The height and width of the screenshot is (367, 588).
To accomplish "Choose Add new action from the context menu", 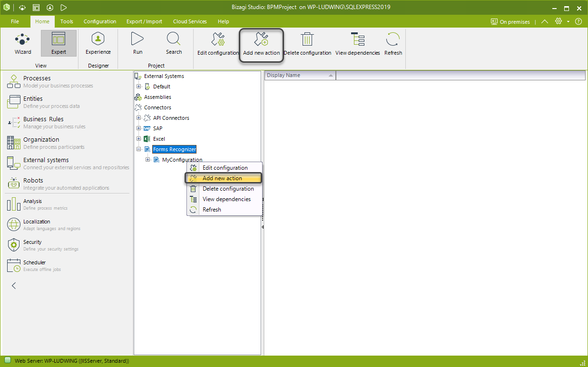I will pos(223,178).
